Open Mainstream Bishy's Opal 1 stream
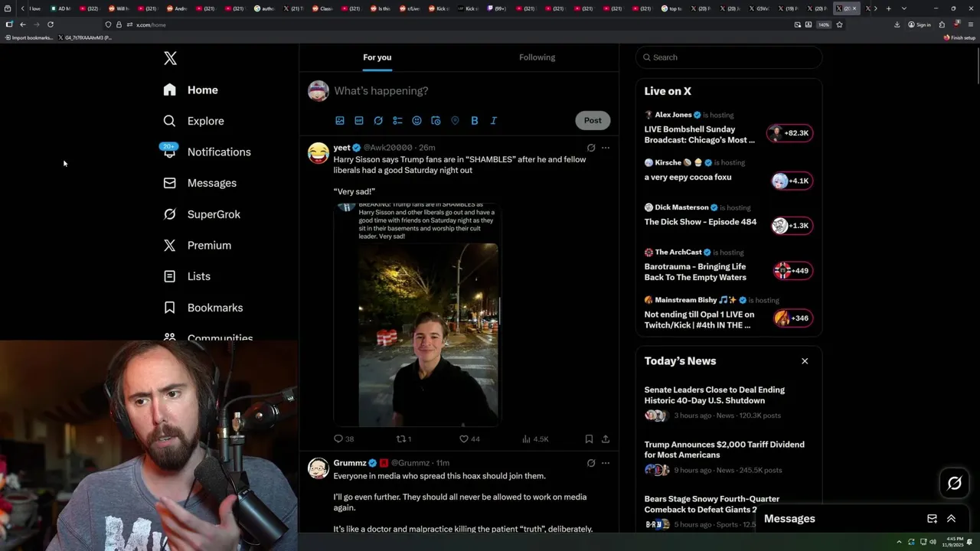Screen dimensions: 980x551 pos(699,320)
